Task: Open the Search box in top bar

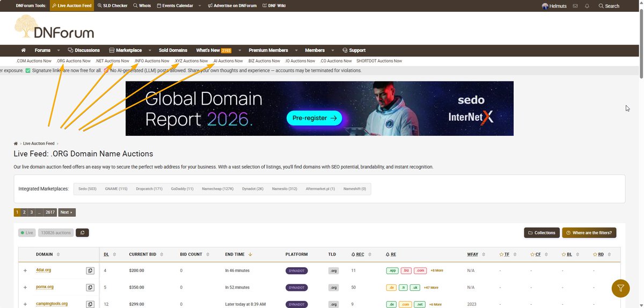Action: (609, 6)
